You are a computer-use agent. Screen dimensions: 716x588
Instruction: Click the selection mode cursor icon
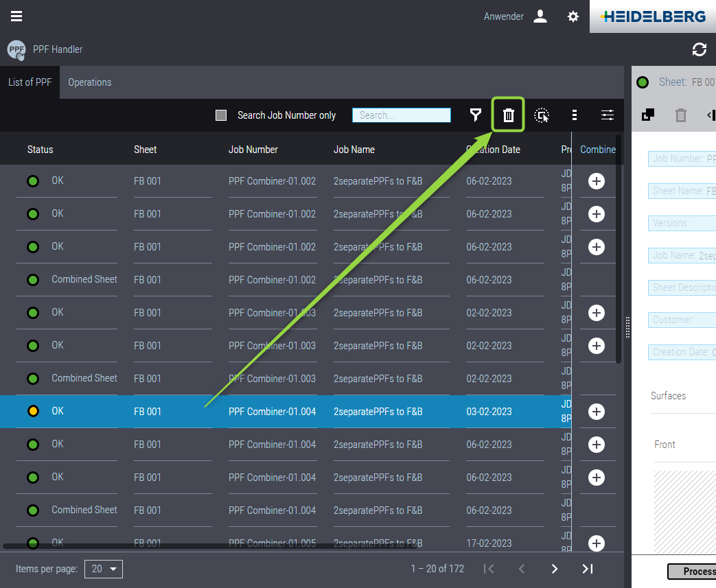click(542, 115)
